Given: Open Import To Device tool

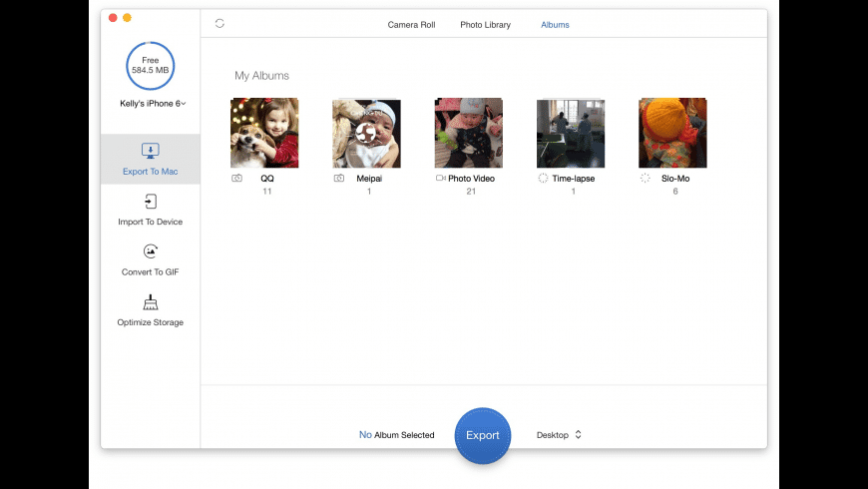Looking at the screenshot, I should click(x=150, y=202).
